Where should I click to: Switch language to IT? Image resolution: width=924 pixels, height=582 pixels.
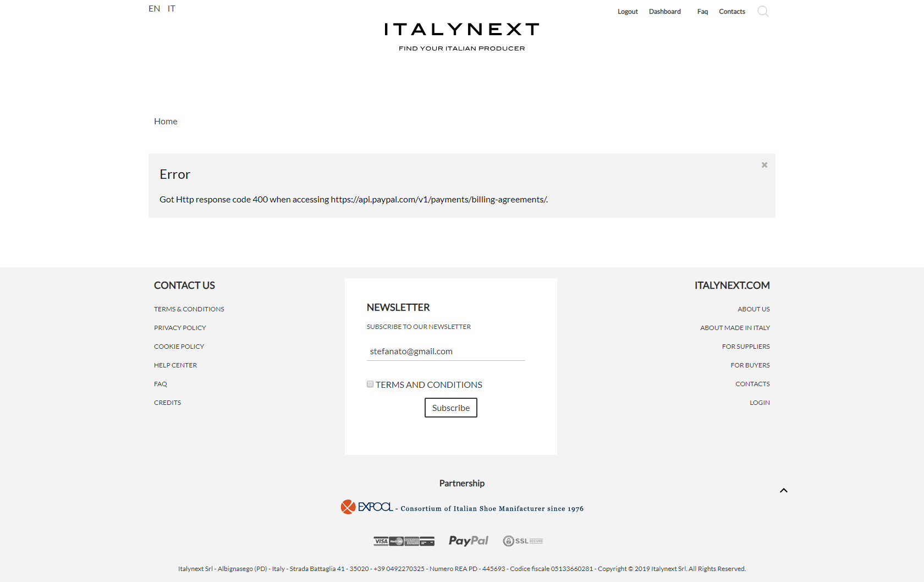[x=172, y=8]
